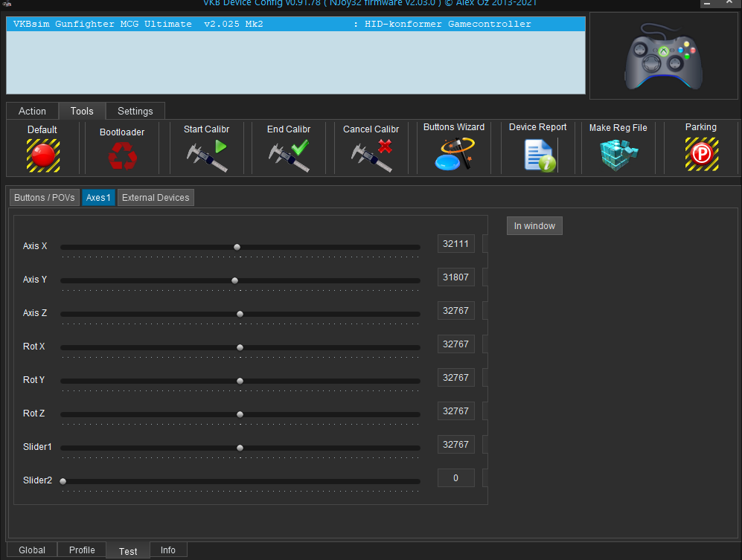Select the Axes1 tab

[98, 198]
